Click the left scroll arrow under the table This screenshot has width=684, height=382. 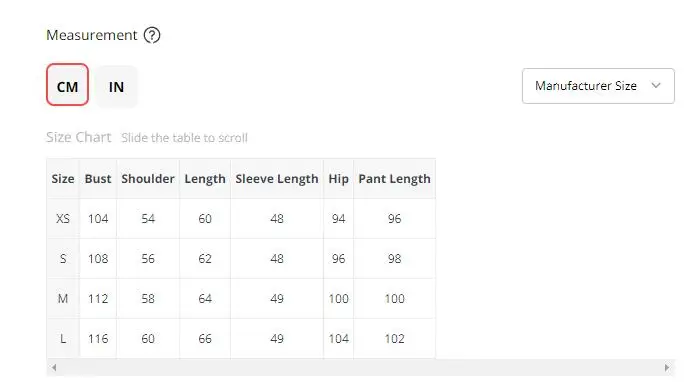[54, 368]
